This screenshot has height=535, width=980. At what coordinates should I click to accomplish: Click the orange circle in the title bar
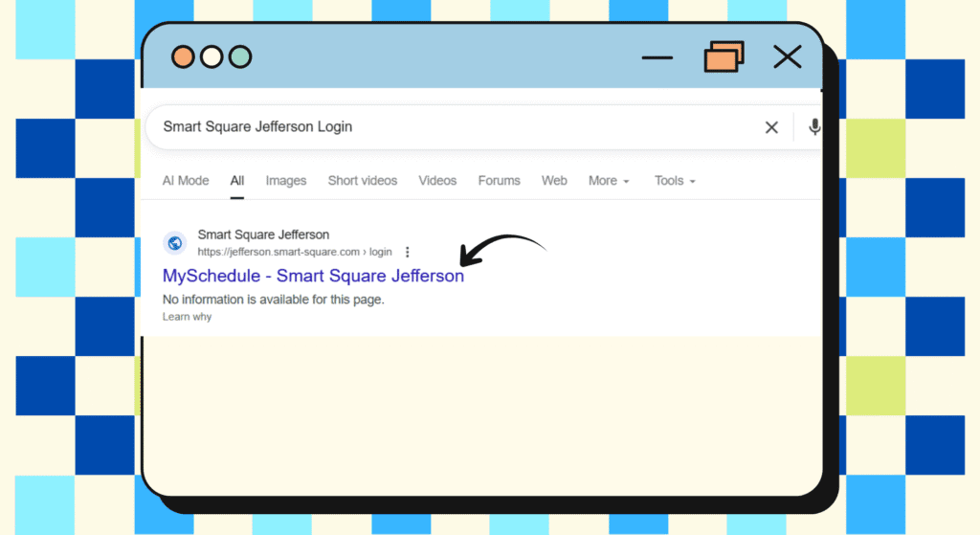[x=183, y=57]
